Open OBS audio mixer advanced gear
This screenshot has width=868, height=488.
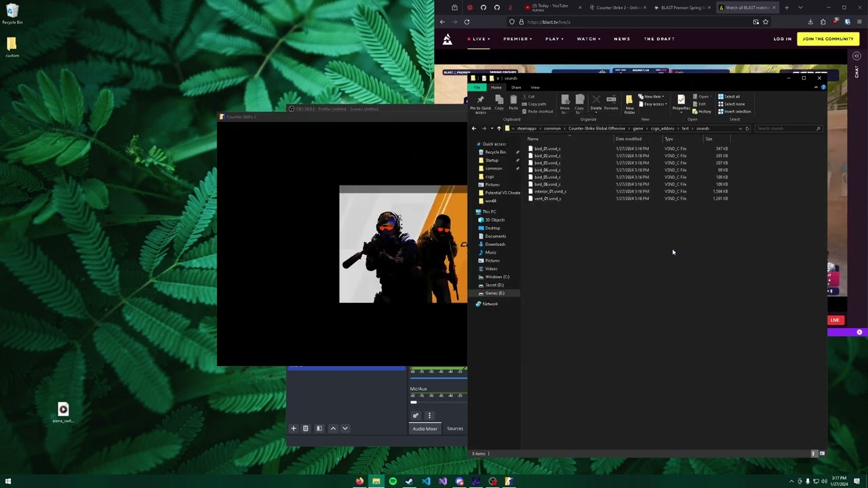pos(416,415)
